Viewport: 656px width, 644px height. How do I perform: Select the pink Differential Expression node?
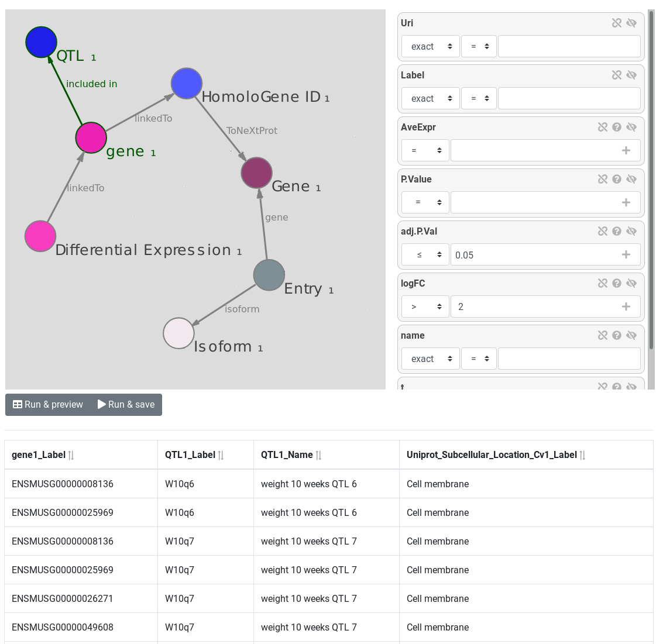click(40, 236)
